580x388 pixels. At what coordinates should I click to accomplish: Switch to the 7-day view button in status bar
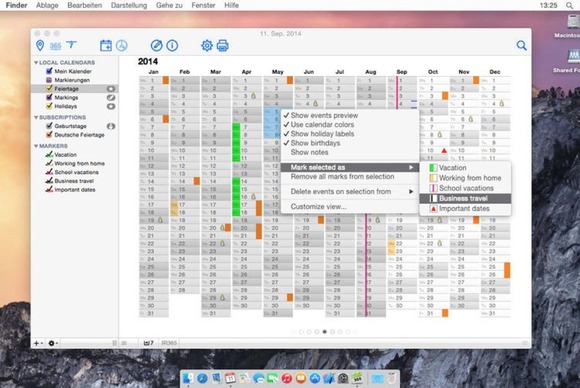point(149,343)
